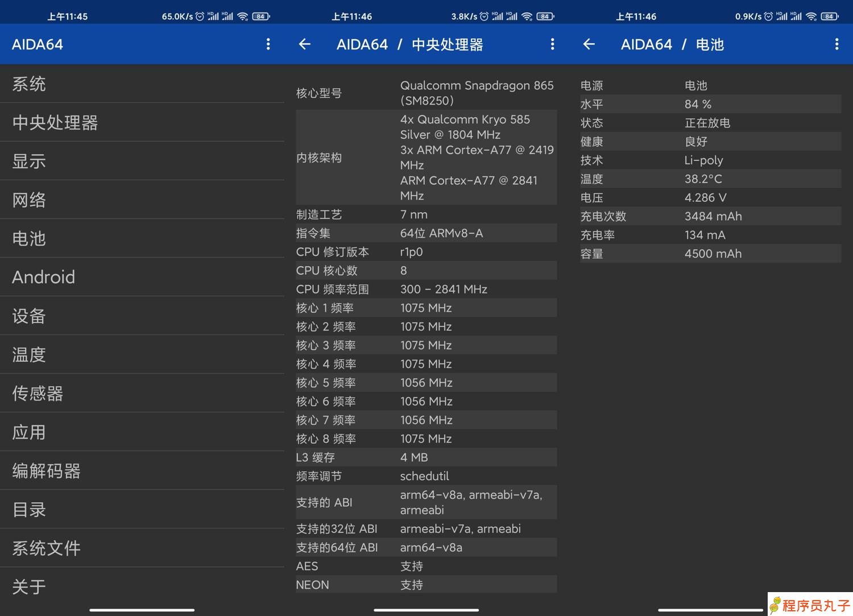This screenshot has width=853, height=616.
Task: Select 支持的32位 ABI row
Action: pos(426,529)
